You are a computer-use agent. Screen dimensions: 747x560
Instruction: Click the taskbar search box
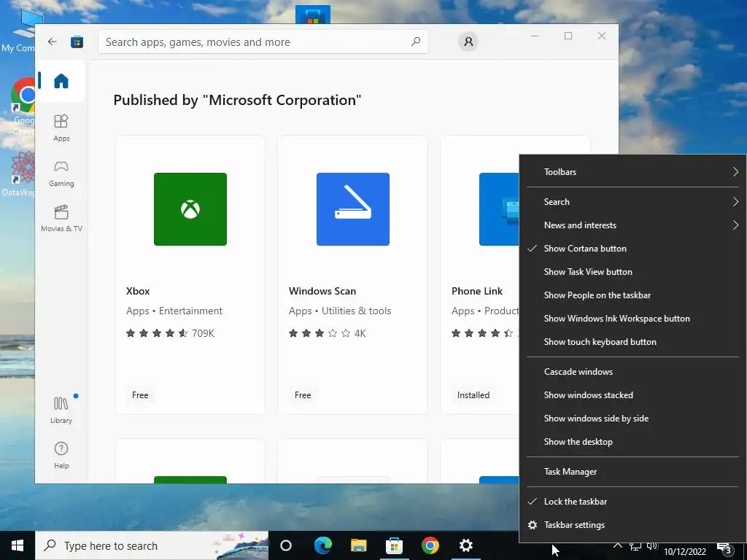click(x=152, y=545)
